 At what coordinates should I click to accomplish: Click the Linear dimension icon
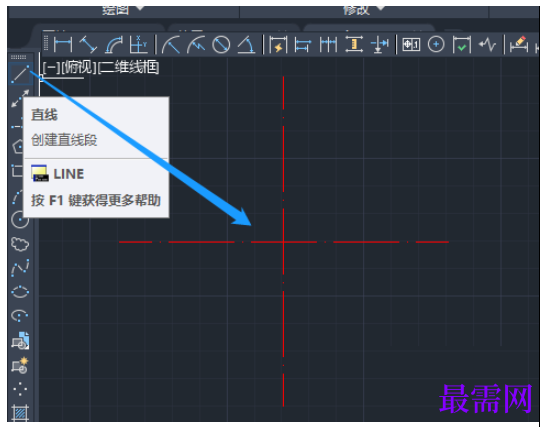coord(63,45)
